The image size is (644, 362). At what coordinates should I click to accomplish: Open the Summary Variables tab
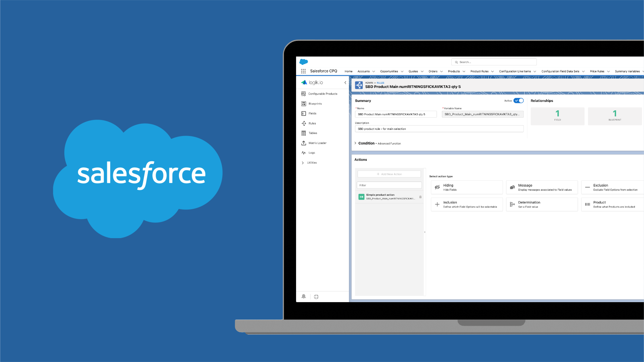click(x=627, y=72)
